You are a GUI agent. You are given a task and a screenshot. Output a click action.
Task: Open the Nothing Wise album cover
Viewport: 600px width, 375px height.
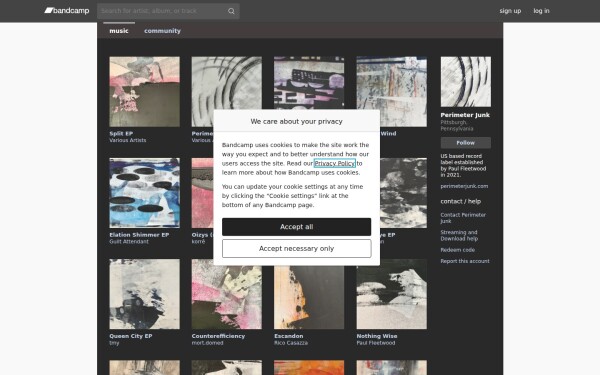392,294
